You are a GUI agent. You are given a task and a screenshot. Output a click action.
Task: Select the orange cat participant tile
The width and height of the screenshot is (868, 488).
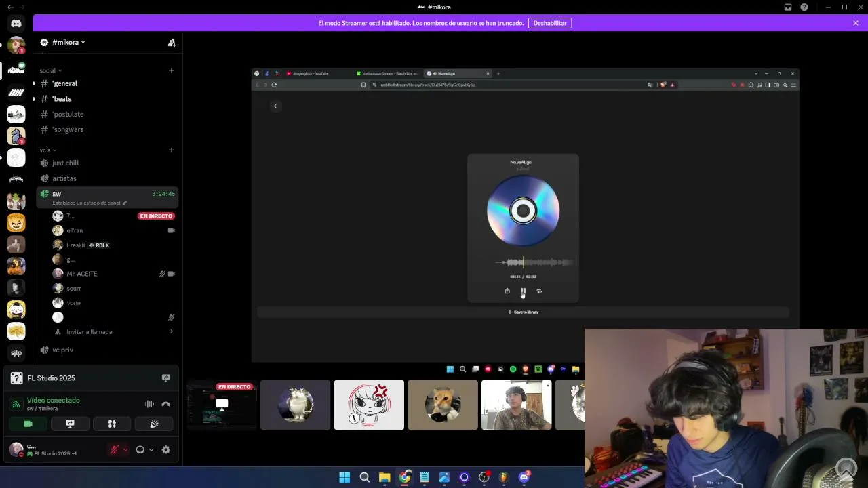(x=443, y=405)
